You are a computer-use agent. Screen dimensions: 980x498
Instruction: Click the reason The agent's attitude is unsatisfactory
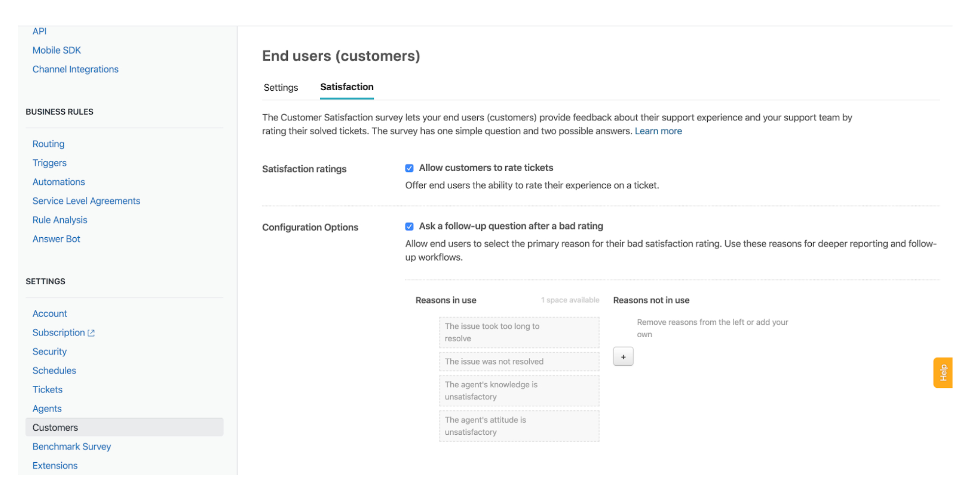(x=519, y=425)
